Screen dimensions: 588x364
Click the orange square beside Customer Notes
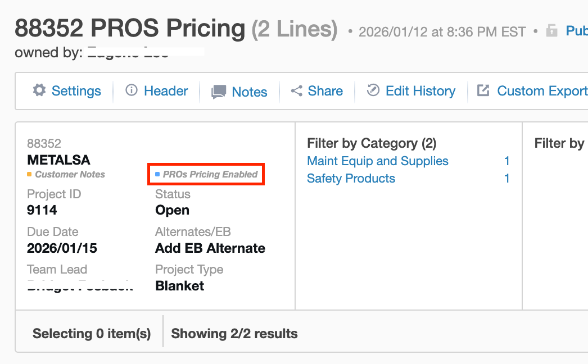tap(29, 174)
